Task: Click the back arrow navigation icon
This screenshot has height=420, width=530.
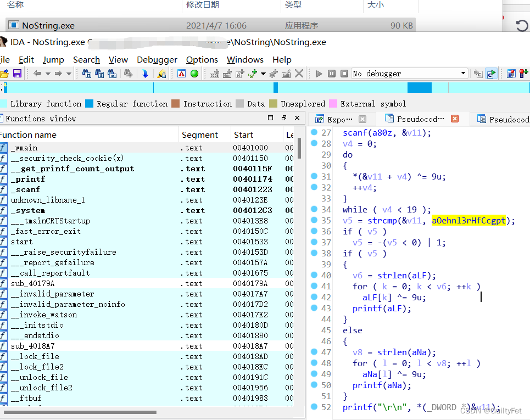Action: click(37, 74)
